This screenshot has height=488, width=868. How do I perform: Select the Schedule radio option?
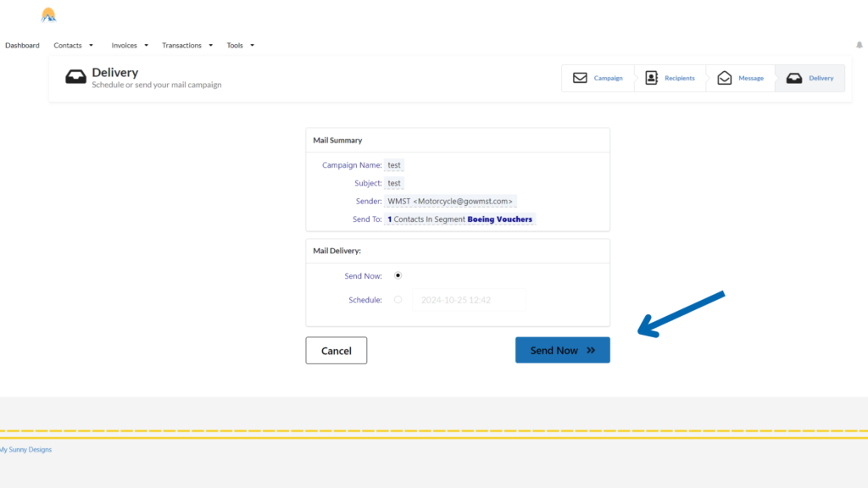398,300
